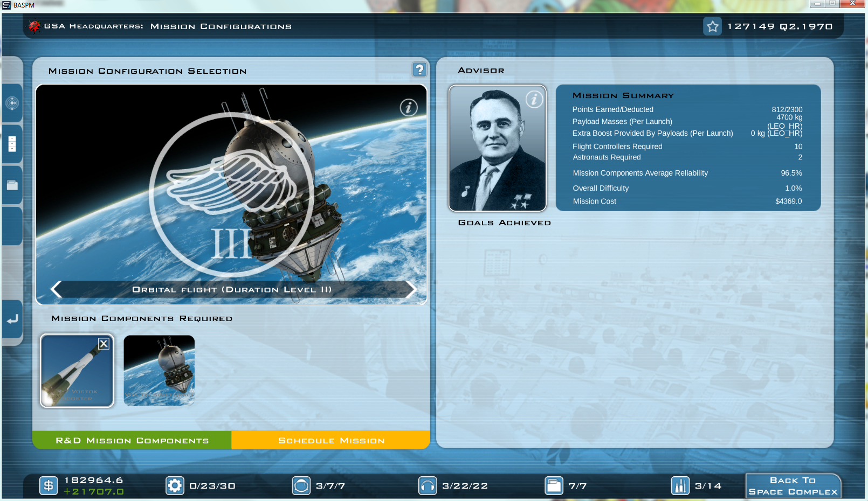Viewport: 868px width, 501px height.
Task: Open the help question mark icon
Action: pos(419,69)
